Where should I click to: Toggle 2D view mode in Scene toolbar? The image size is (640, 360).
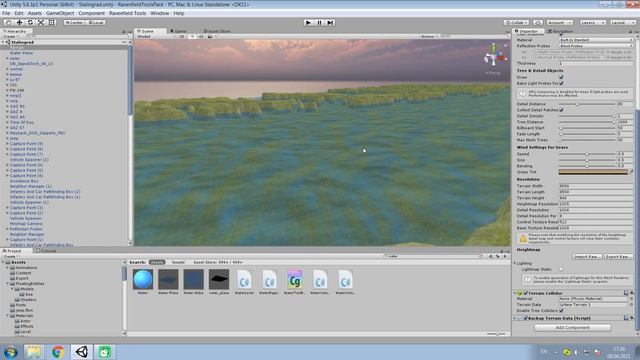(182, 36)
